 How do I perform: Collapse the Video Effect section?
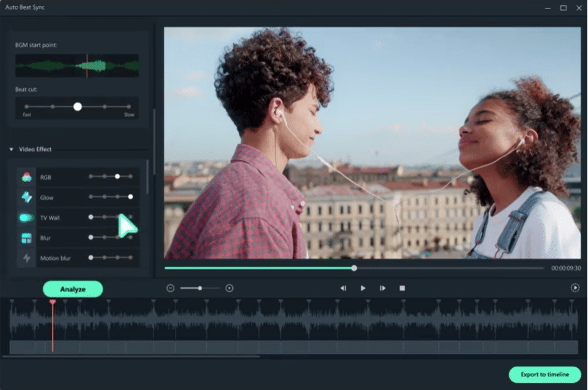click(x=11, y=149)
